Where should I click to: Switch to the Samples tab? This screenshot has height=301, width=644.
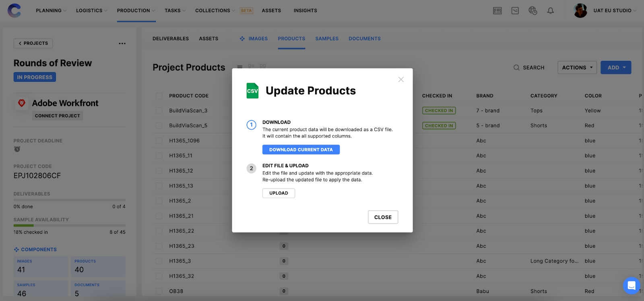click(x=326, y=39)
